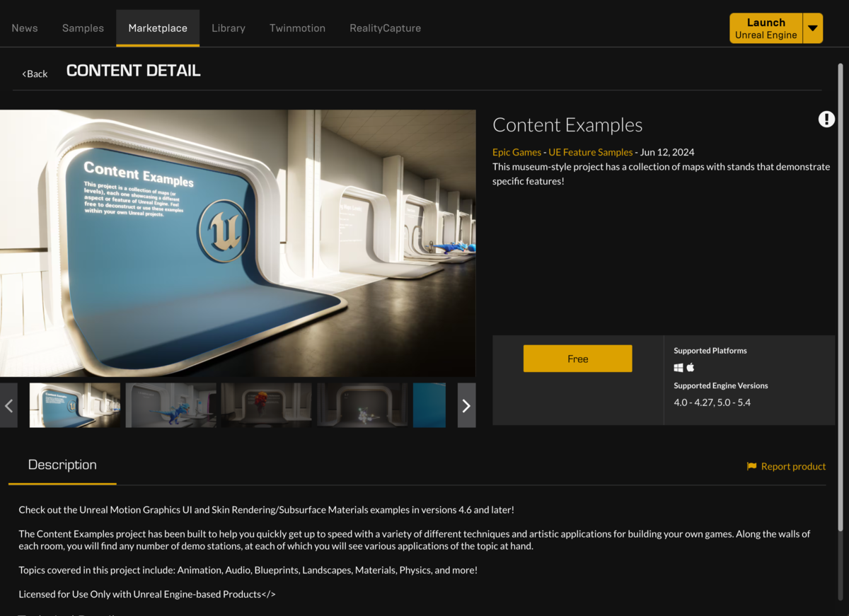The width and height of the screenshot is (849, 616).
Task: Click the Topics covered in this project line
Action: pos(248,570)
